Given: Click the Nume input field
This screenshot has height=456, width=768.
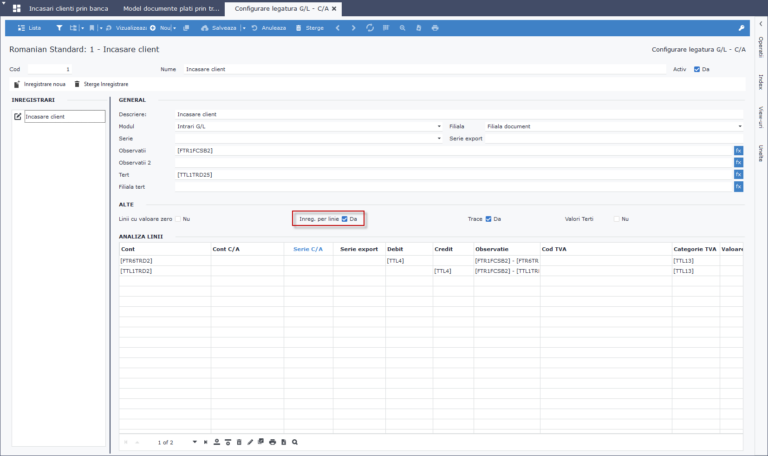Looking at the screenshot, I should click(x=425, y=69).
